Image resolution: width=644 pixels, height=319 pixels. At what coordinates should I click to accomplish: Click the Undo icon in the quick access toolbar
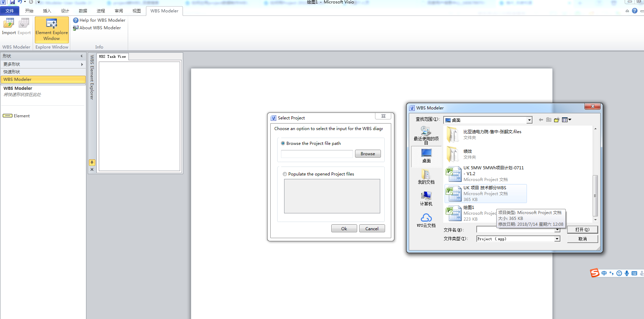[20, 2]
